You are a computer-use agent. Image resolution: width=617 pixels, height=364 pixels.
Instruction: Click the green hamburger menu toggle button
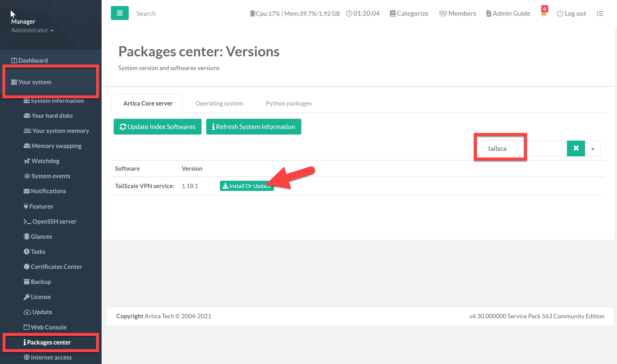point(119,13)
